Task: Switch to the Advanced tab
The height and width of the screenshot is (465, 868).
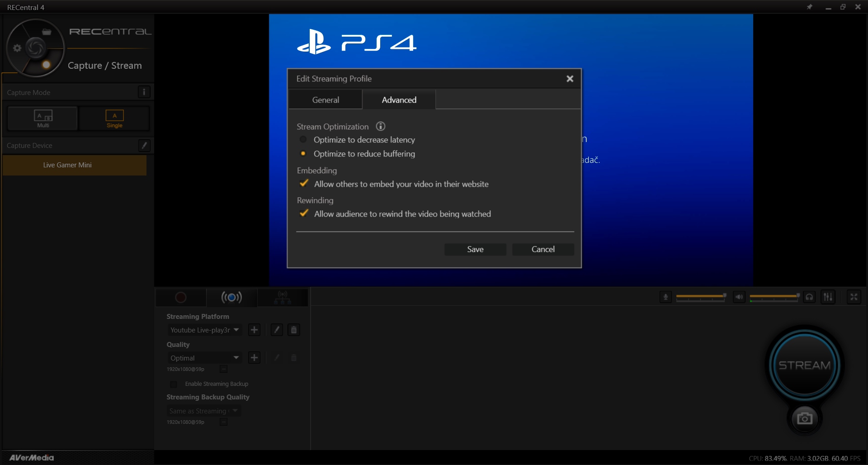Action: (399, 100)
